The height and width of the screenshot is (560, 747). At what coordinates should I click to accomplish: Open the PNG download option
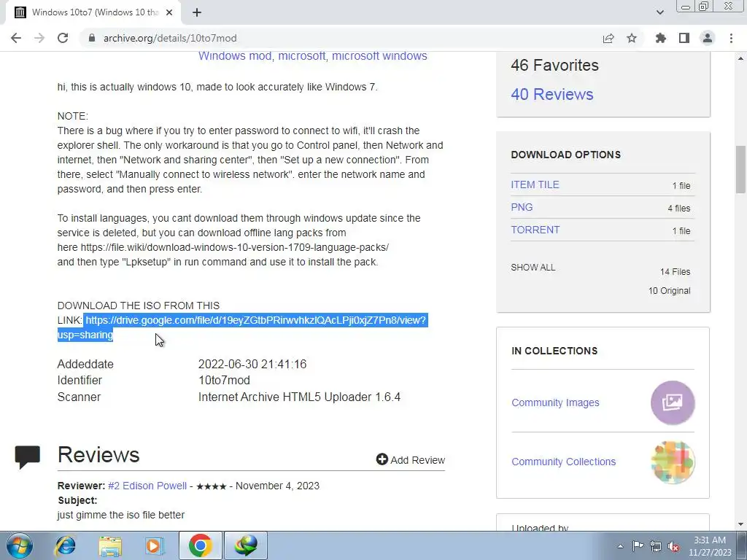click(x=522, y=207)
